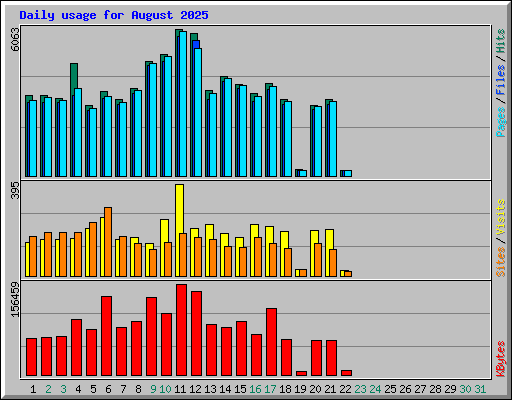Click day 9 on the x-axis
This screenshot has height=400, width=512.
point(153,389)
